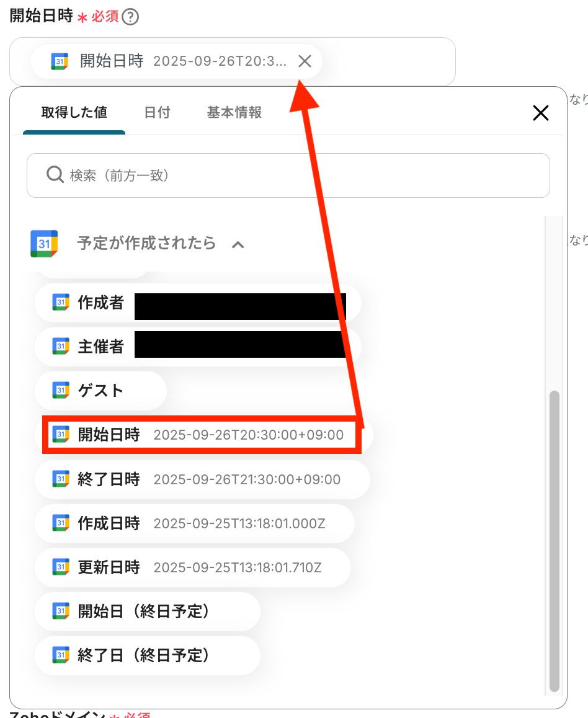Collapse the 予定が作成されたら section chevron
Viewport: 588px width, 718px height.
[238, 244]
